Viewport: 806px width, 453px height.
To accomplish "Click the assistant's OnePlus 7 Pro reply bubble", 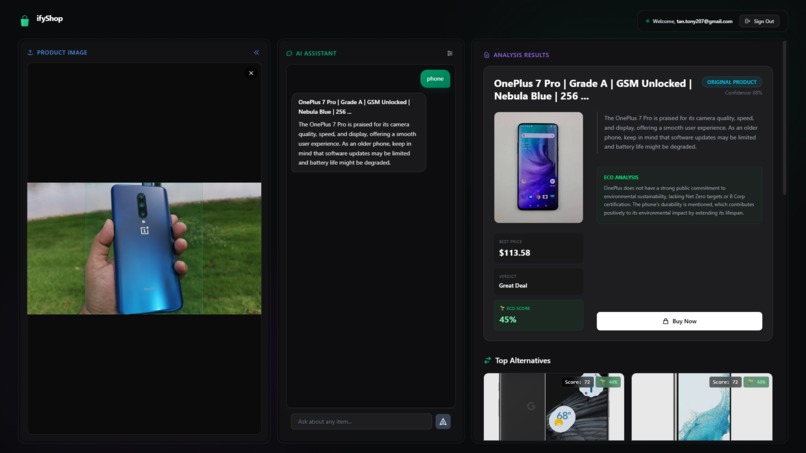I will [358, 132].
